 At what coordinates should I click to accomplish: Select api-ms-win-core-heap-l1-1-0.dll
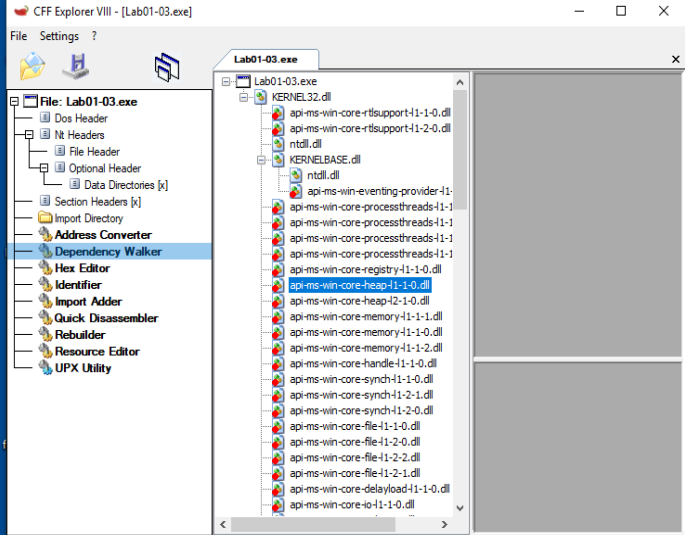pyautogui.click(x=360, y=285)
